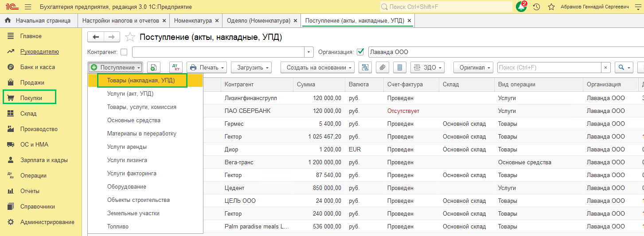Enable the Контрагент filter checkbox
The image size is (644, 236).
coord(124,52)
